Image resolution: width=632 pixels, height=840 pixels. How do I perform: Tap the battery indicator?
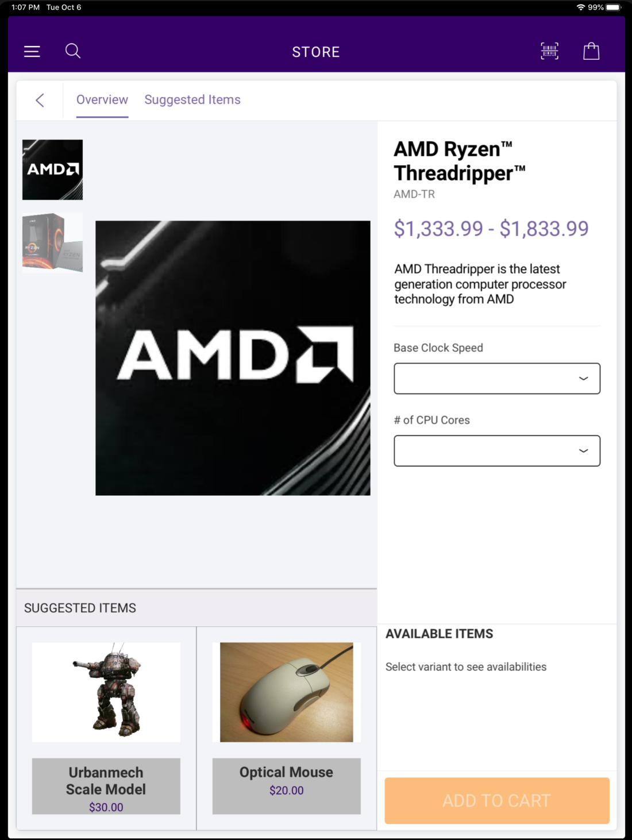point(614,7)
